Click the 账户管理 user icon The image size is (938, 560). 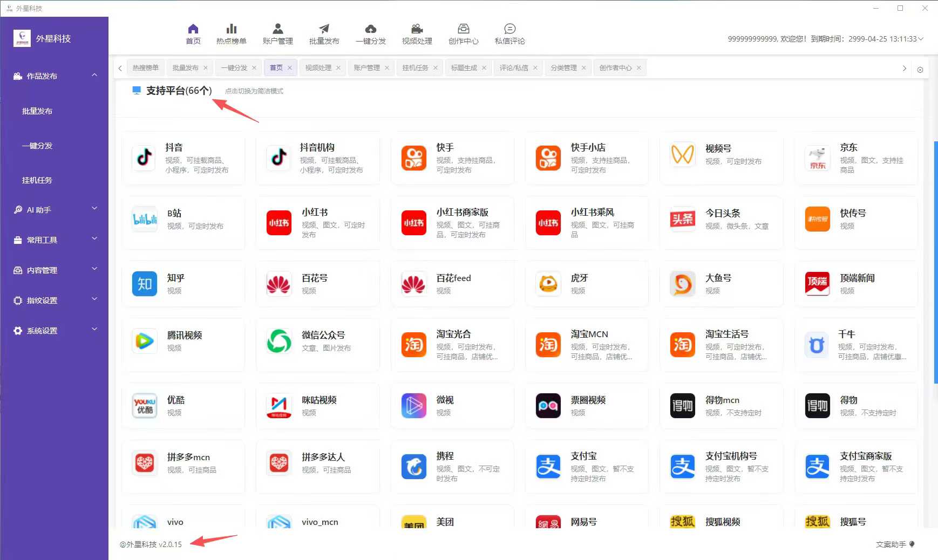277,29
